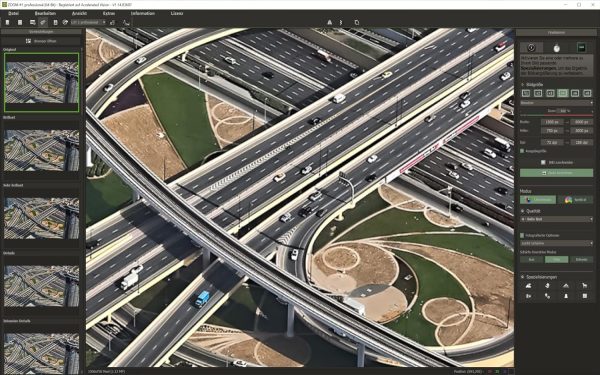The height and width of the screenshot is (375, 600).
Task: Open the Bearbeiten menu
Action: (x=45, y=13)
